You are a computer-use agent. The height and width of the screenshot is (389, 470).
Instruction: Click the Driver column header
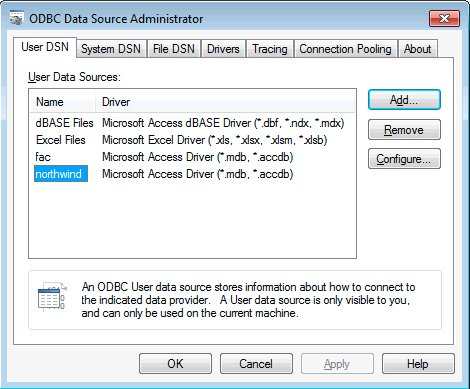(225, 102)
